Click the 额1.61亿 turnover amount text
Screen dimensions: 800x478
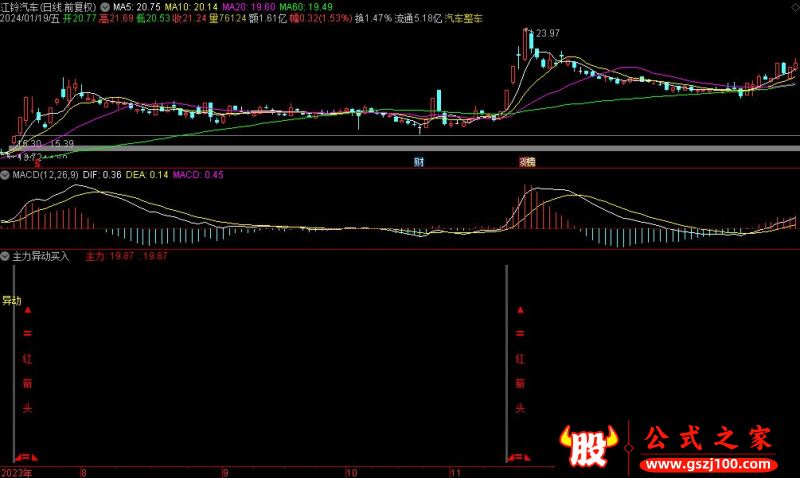268,18
